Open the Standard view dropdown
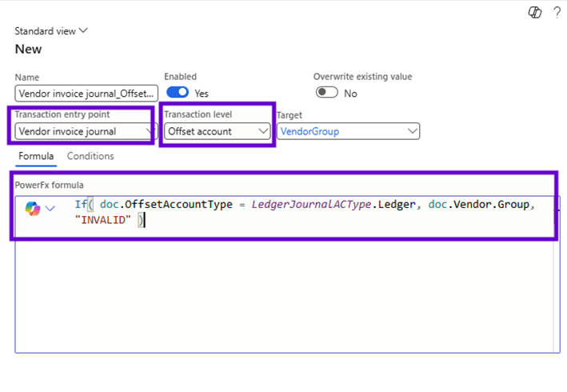The image size is (567, 392). click(x=51, y=31)
